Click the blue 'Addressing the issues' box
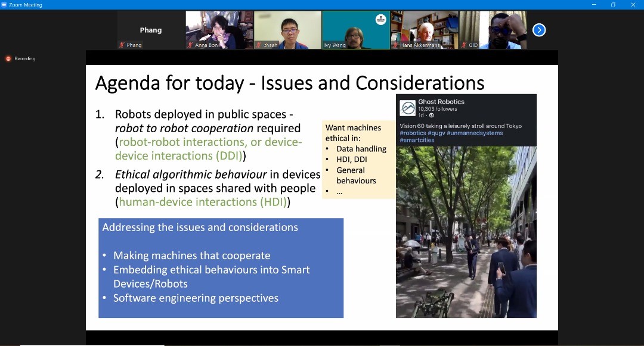Viewport: 644px width, 346px height. (x=221, y=268)
